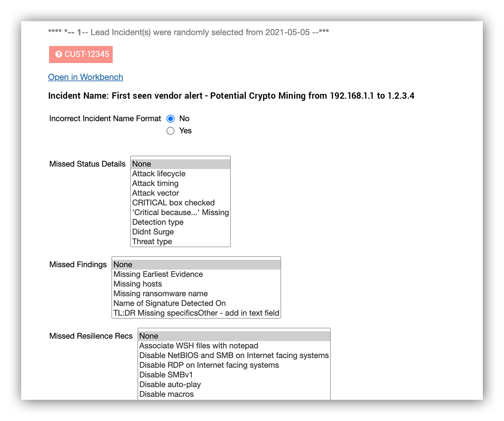Select CRITICAL box checked option
This screenshot has height=421, width=504.
pyautogui.click(x=180, y=203)
